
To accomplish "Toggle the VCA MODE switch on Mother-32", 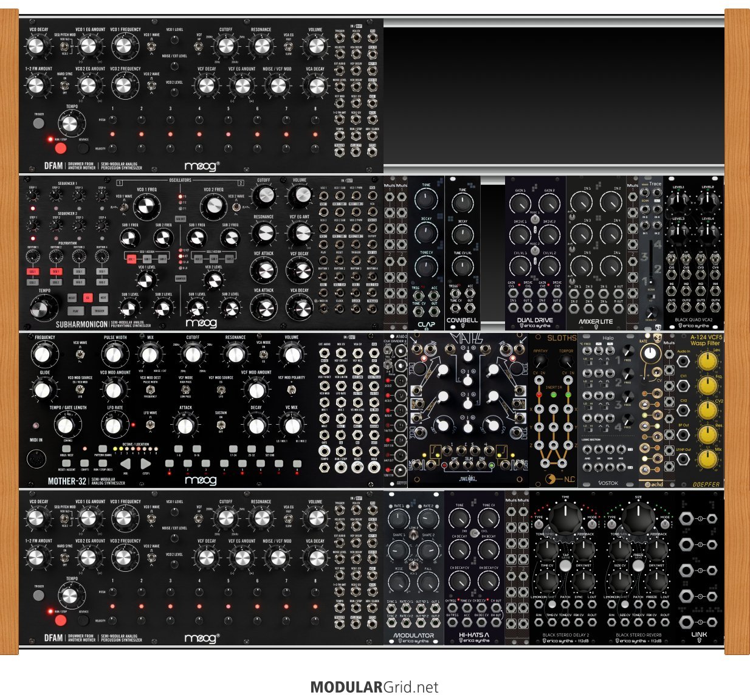I will tap(263, 356).
